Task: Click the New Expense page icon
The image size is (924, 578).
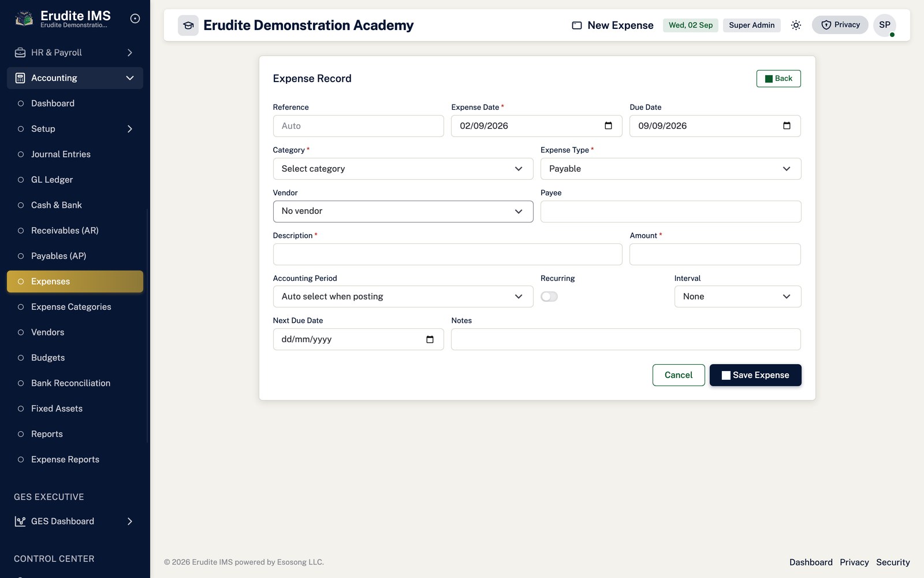Action: click(577, 25)
